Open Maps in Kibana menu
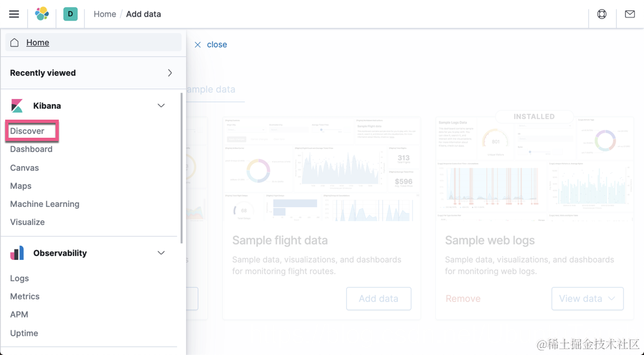 [21, 186]
